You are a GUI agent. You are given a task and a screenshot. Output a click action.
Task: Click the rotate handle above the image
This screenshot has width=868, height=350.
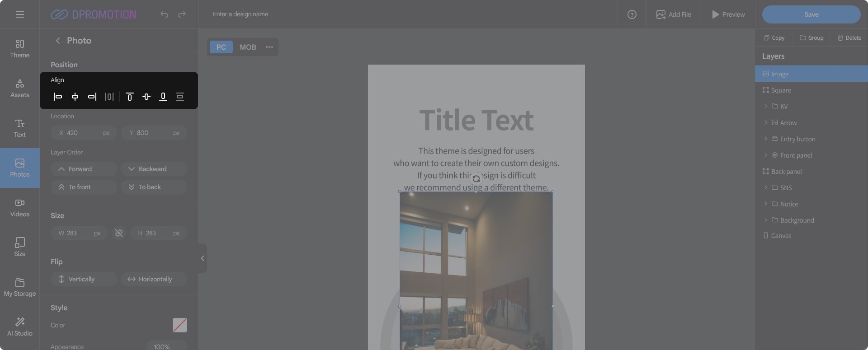tap(476, 179)
